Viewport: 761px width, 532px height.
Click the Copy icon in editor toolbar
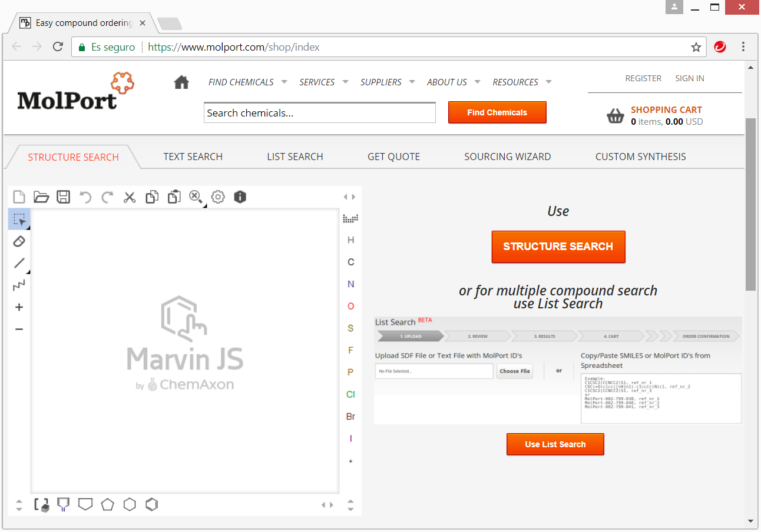(x=152, y=197)
